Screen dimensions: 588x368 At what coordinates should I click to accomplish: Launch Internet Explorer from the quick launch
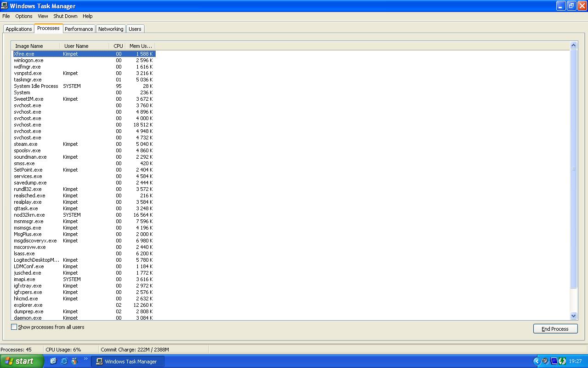[x=64, y=361]
